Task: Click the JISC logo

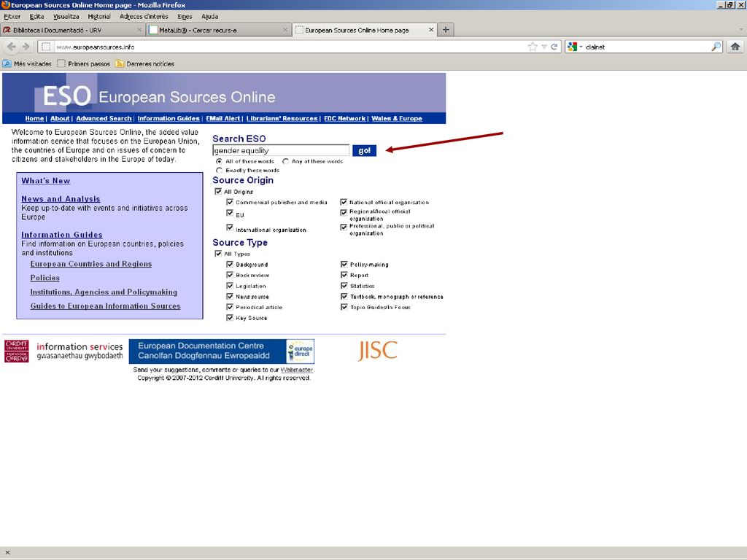Action: (x=377, y=351)
